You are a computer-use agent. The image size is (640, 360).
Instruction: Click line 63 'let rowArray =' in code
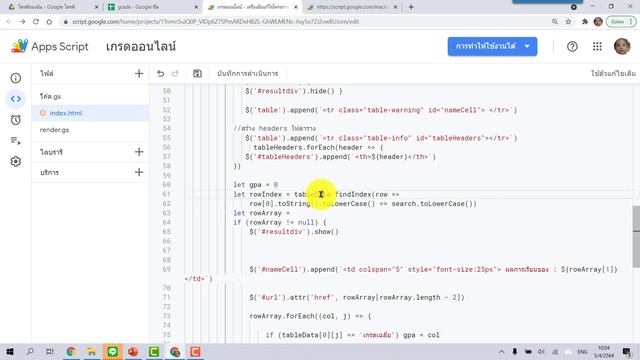261,213
